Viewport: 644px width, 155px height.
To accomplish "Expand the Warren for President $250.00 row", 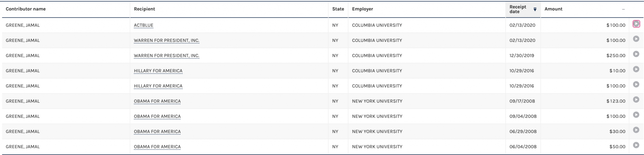I will (636, 54).
